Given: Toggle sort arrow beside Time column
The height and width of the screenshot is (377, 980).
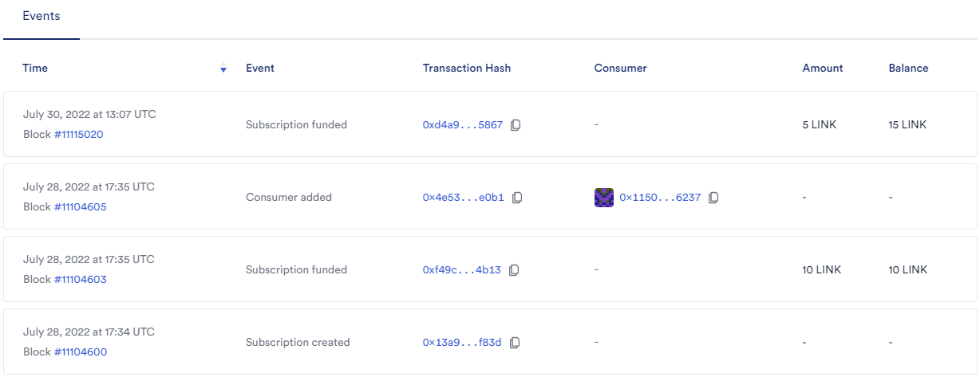Looking at the screenshot, I should pyautogui.click(x=223, y=69).
